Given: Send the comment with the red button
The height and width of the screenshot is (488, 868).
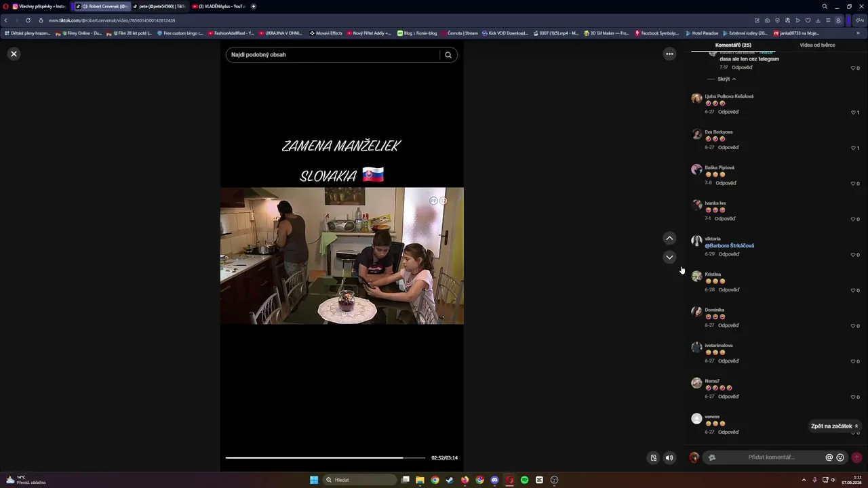Looking at the screenshot, I should (856, 457).
